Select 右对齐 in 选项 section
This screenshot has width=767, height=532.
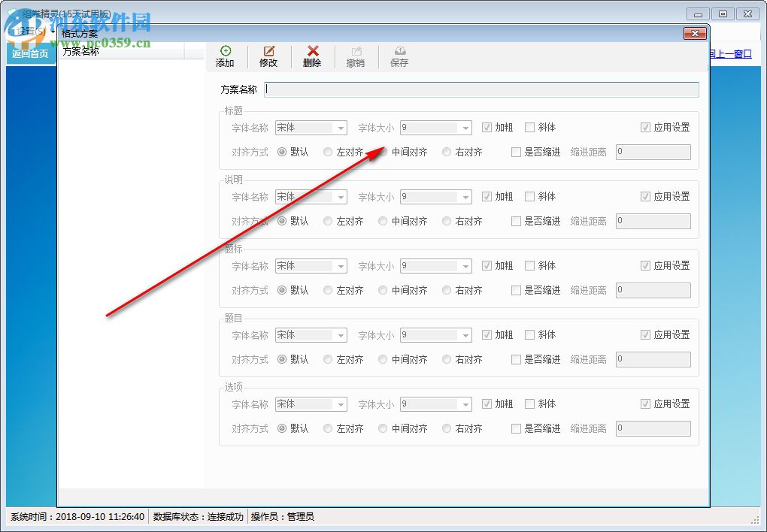pos(447,428)
